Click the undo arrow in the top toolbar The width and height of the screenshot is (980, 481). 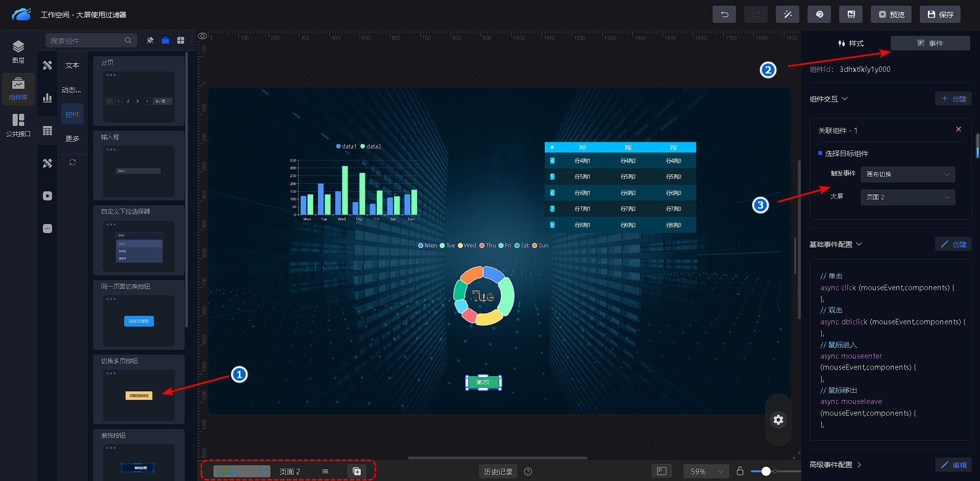[724, 14]
